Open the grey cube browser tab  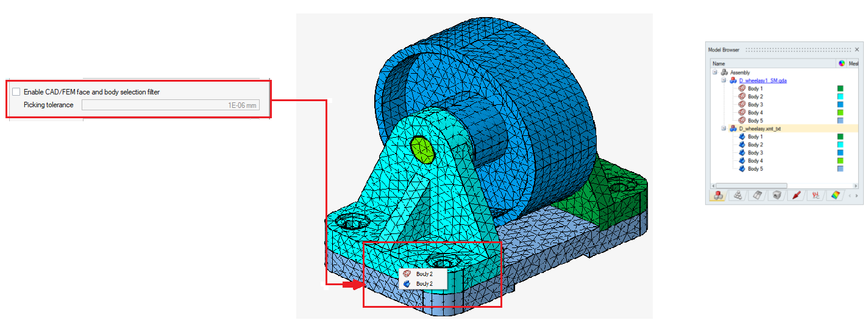777,196
